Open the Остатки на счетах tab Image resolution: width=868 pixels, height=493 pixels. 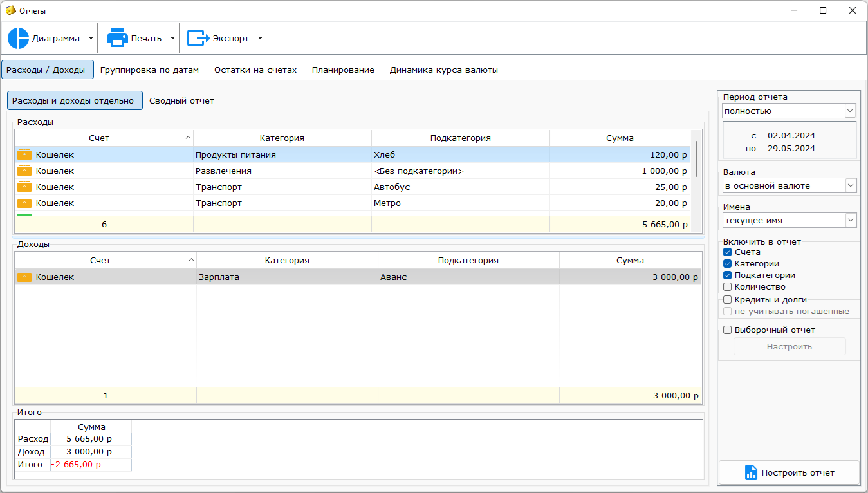coord(255,70)
